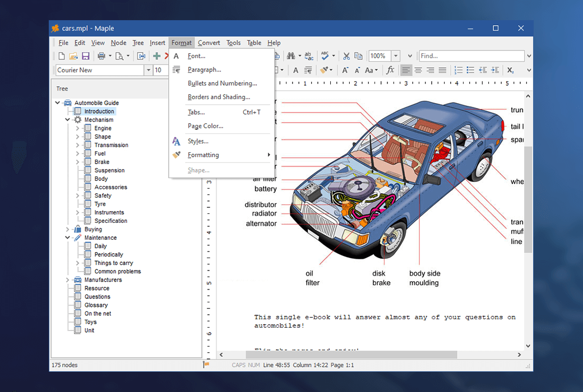This screenshot has height=392, width=583.
Task: Expand the Things to carry node
Action: point(77,263)
